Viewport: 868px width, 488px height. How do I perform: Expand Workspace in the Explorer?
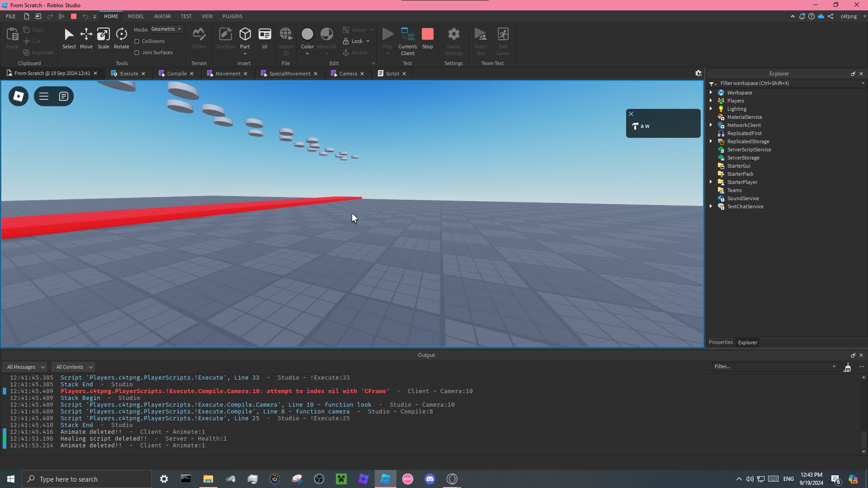point(711,92)
